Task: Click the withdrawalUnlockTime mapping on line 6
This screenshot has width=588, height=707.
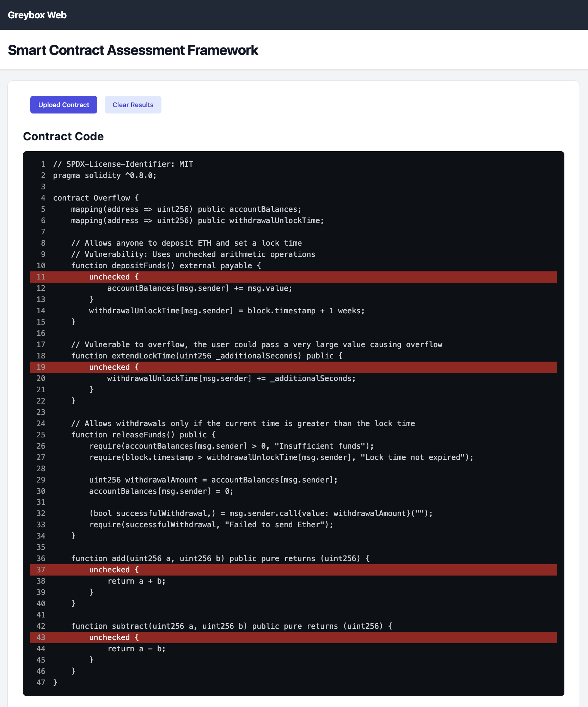Action: [x=197, y=220]
